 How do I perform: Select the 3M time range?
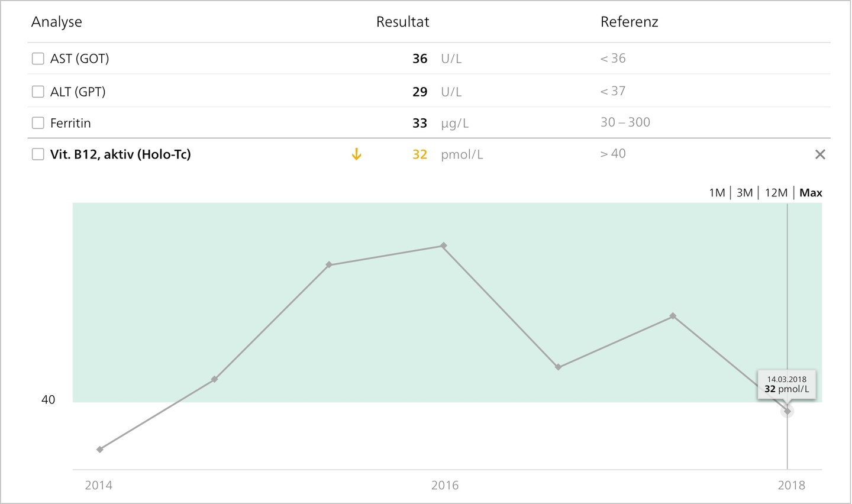click(745, 193)
